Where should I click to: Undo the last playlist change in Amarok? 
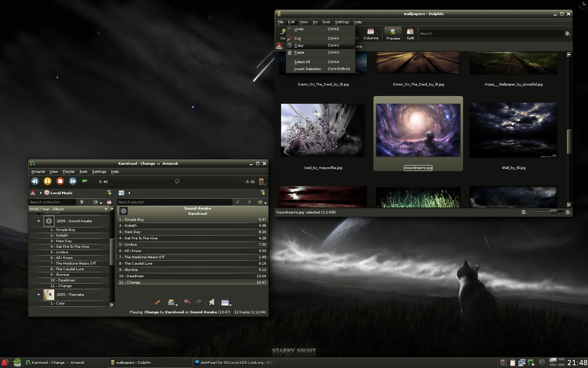[187, 302]
